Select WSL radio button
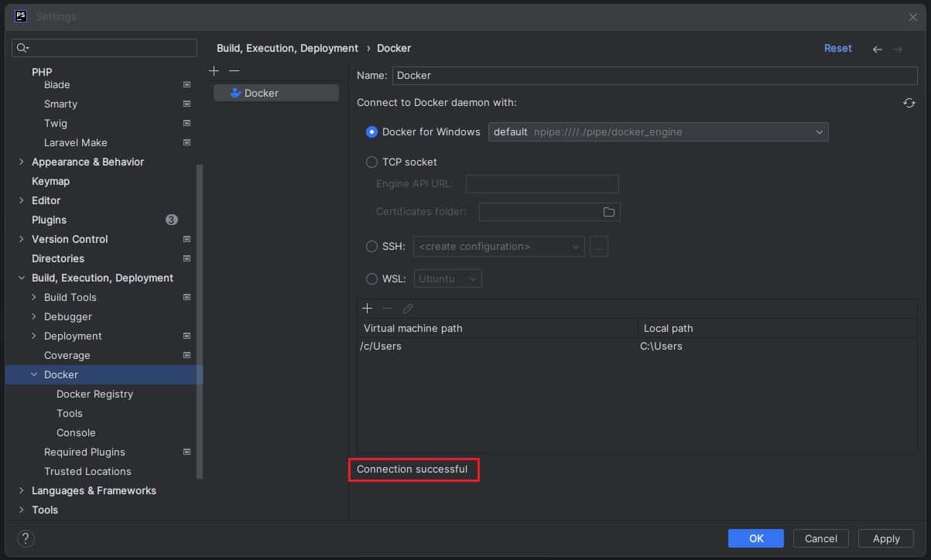 371,278
